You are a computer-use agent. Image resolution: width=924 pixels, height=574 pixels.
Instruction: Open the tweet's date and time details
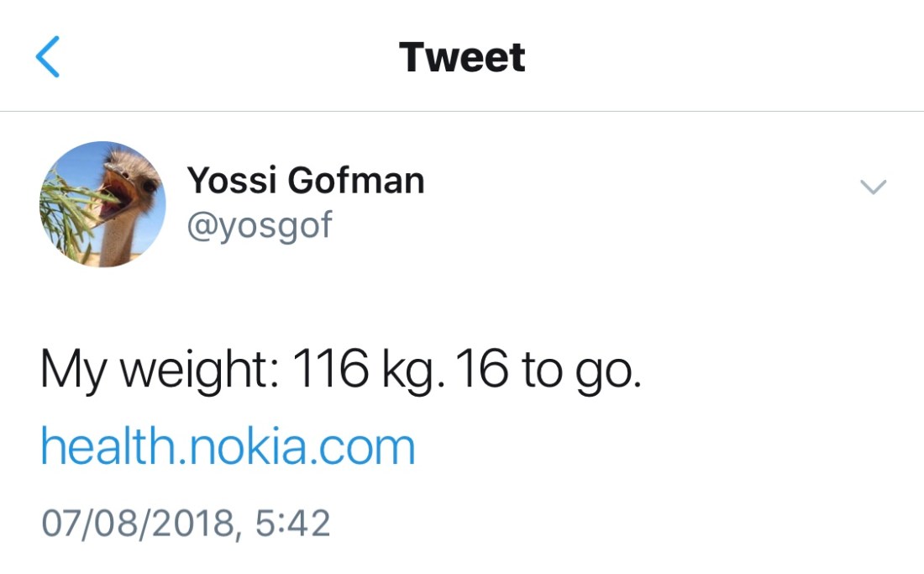click(x=186, y=523)
